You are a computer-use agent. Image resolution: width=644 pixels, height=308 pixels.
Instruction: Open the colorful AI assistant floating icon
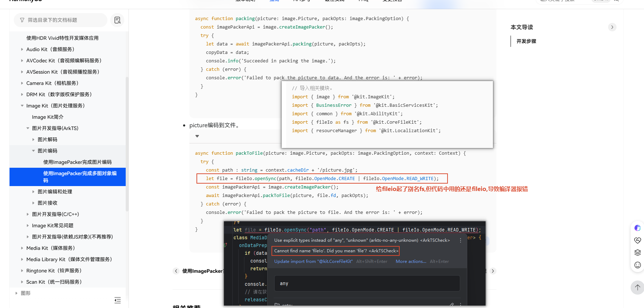[637, 228]
